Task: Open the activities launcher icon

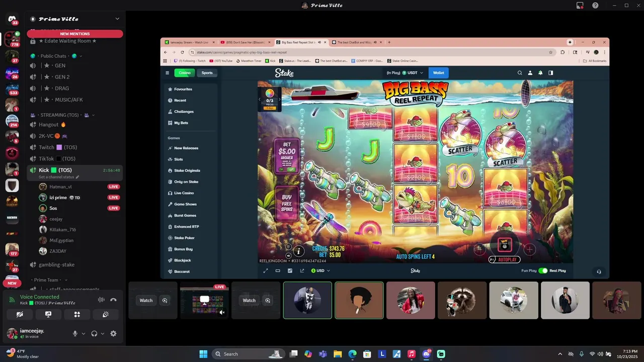Action: point(77,314)
